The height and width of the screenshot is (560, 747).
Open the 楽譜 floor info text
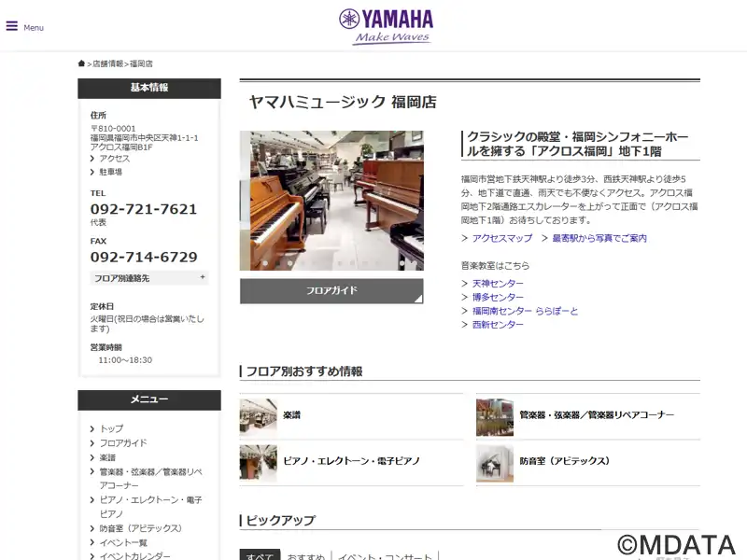coord(291,415)
